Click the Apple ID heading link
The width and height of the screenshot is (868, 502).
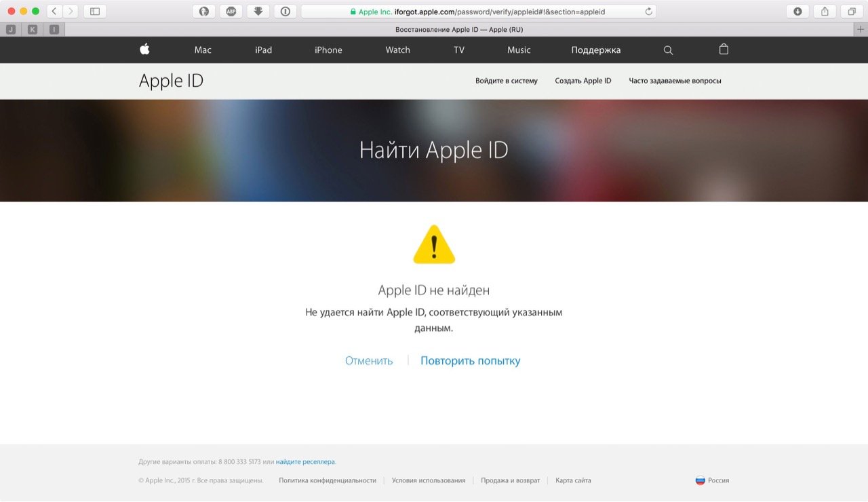tap(171, 81)
